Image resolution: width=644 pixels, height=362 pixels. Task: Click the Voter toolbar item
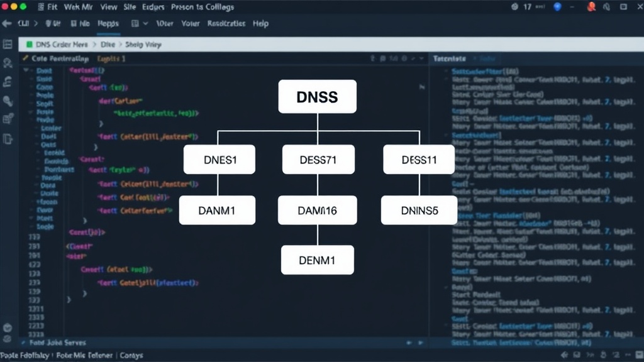pos(191,23)
